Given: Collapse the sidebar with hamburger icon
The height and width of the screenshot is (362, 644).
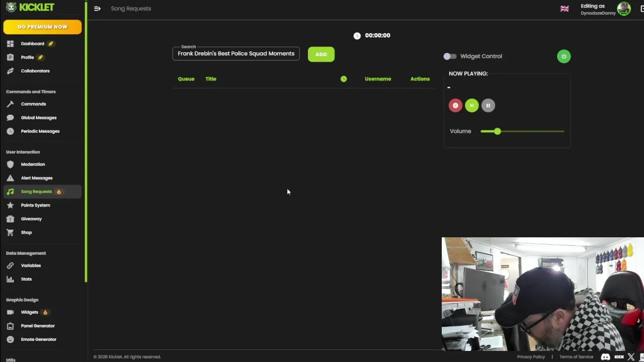Looking at the screenshot, I should point(97,9).
